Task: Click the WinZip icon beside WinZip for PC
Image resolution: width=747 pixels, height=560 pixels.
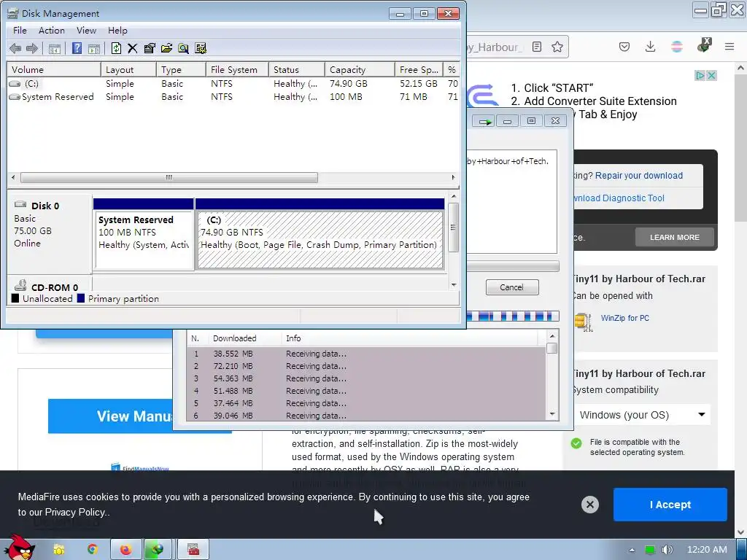Action: pos(583,322)
